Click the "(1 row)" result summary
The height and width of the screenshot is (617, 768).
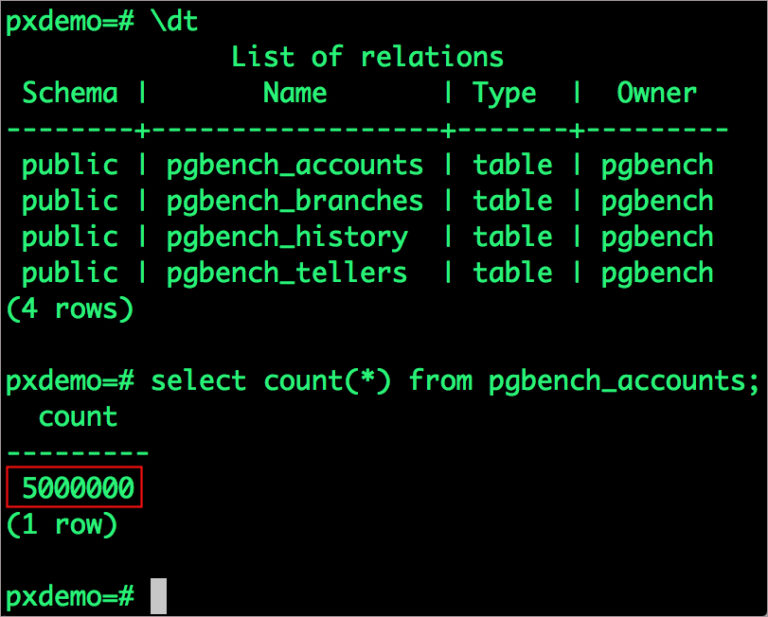(62, 524)
